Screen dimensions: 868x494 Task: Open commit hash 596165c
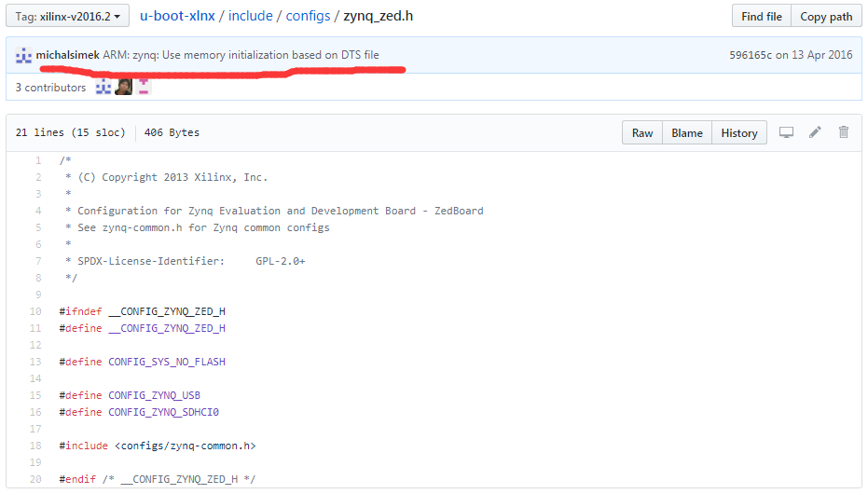750,55
